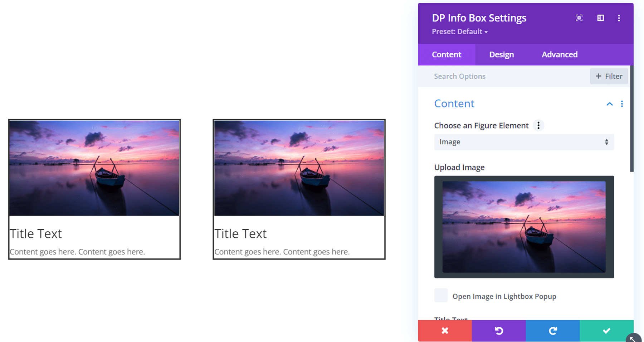Open the Choose an Figure Element options dots
This screenshot has height=342, width=644.
pyautogui.click(x=538, y=125)
